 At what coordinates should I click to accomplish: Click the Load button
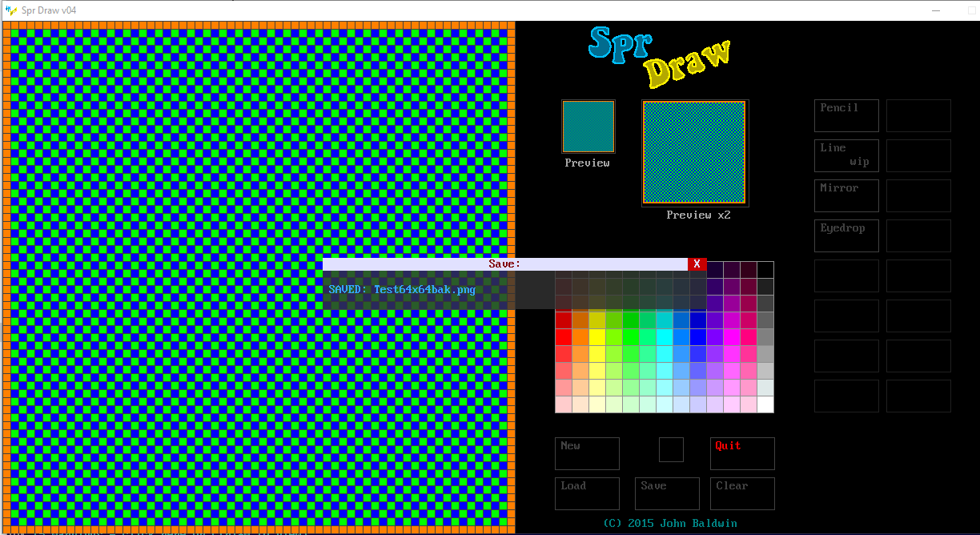587,493
